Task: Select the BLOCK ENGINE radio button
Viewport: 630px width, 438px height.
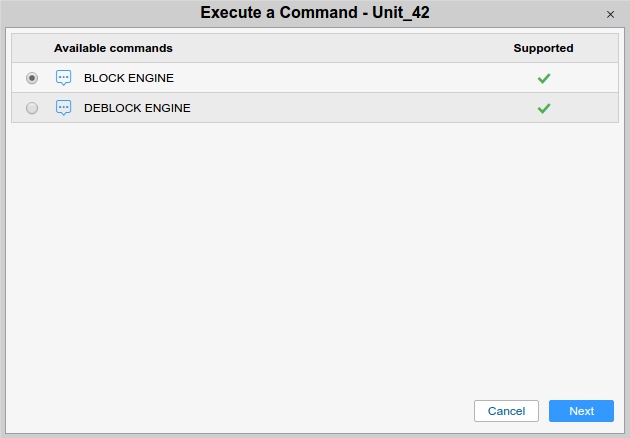Action: (32, 78)
